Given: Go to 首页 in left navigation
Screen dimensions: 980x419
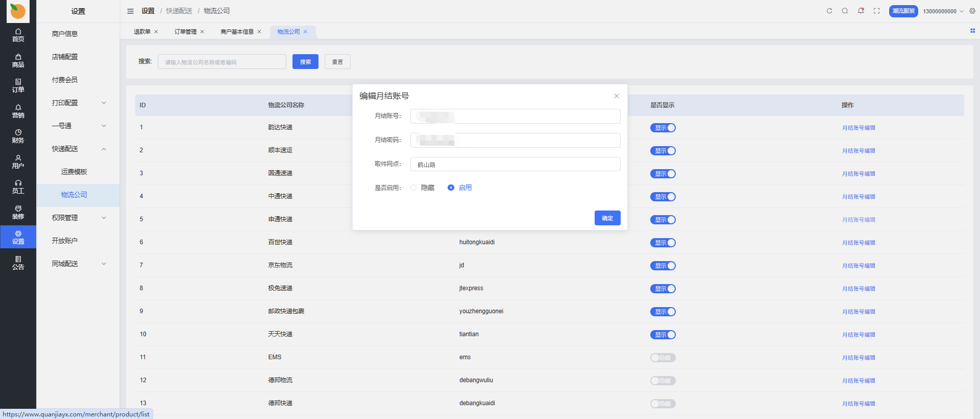Looking at the screenshot, I should pos(18,35).
